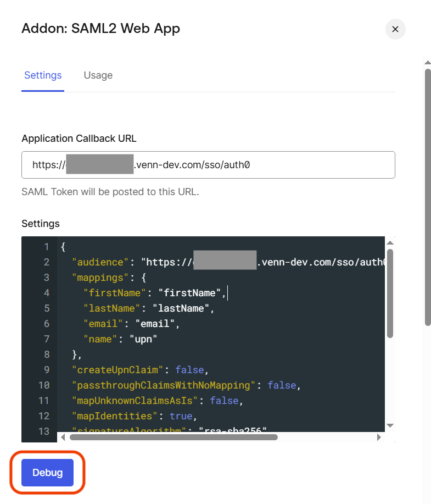Click the "email" key on line 6
431x504 pixels.
(x=103, y=324)
